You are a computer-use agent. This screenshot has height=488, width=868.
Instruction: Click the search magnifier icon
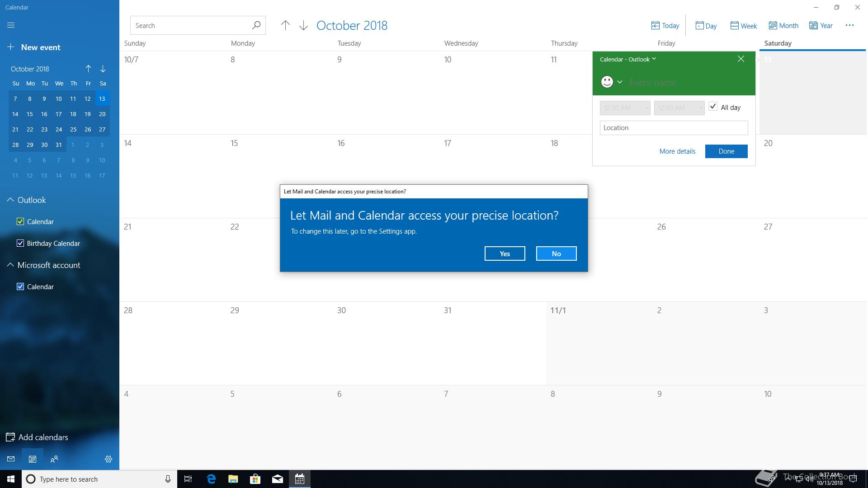pos(256,25)
